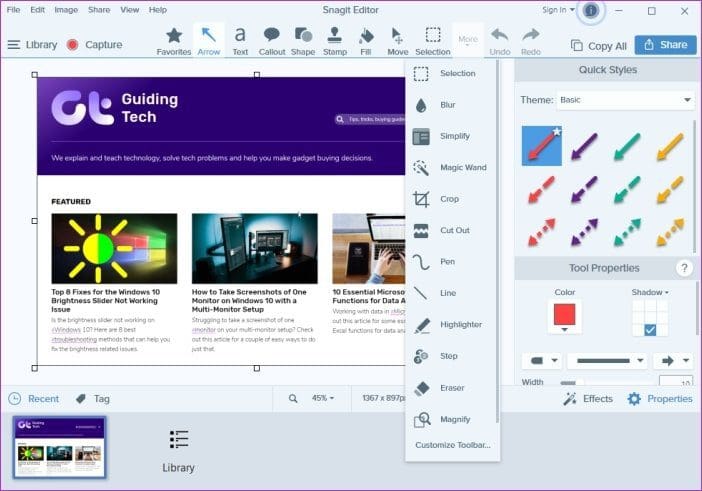
Task: Choose the Stamp tool
Action: tap(335, 41)
